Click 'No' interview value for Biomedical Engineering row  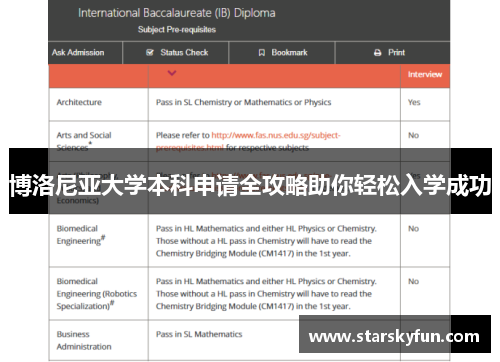[x=413, y=229]
